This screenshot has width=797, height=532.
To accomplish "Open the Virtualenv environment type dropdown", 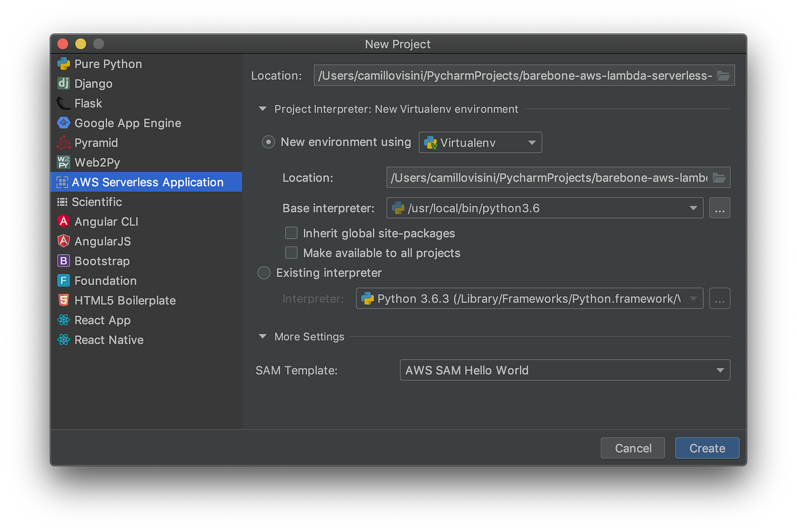I will pyautogui.click(x=532, y=142).
